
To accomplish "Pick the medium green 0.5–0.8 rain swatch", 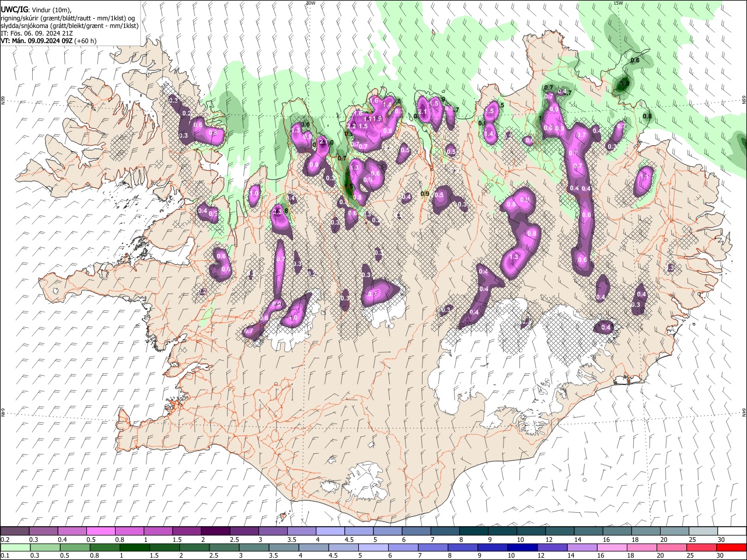I will click(x=75, y=548).
